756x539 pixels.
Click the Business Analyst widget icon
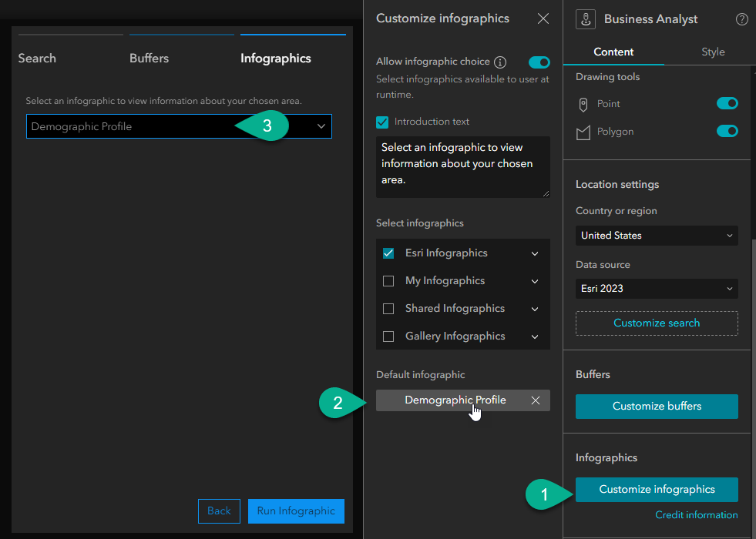click(586, 20)
